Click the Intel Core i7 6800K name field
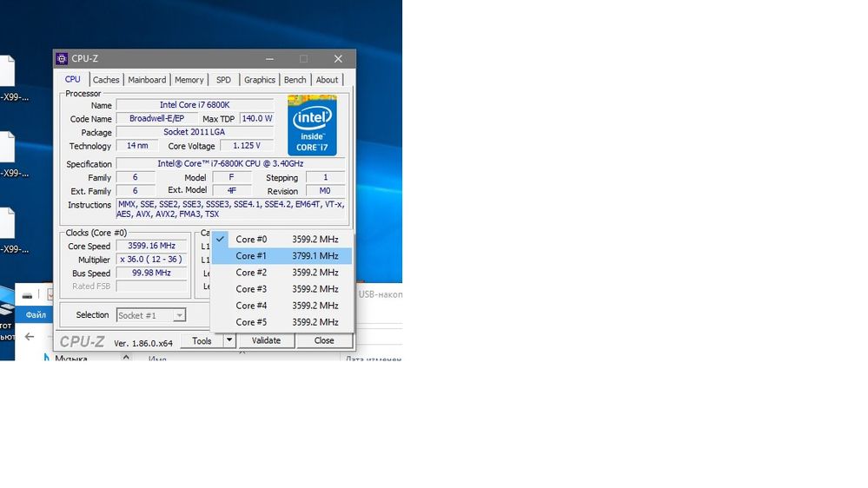868x488 pixels. click(x=195, y=104)
